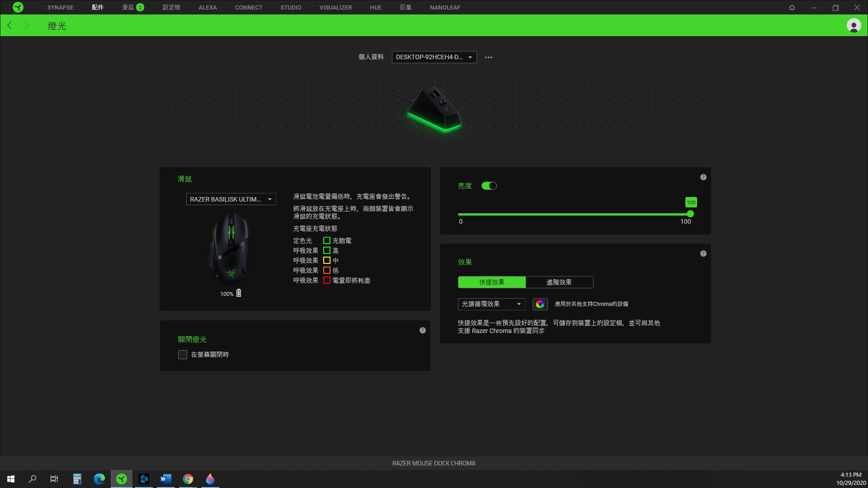868x488 pixels.
Task: Switch to the 滑鼠 tab
Action: coord(128,7)
